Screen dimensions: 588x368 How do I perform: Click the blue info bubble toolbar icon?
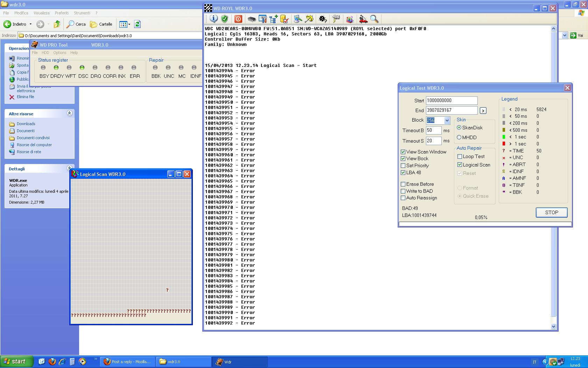213,19
